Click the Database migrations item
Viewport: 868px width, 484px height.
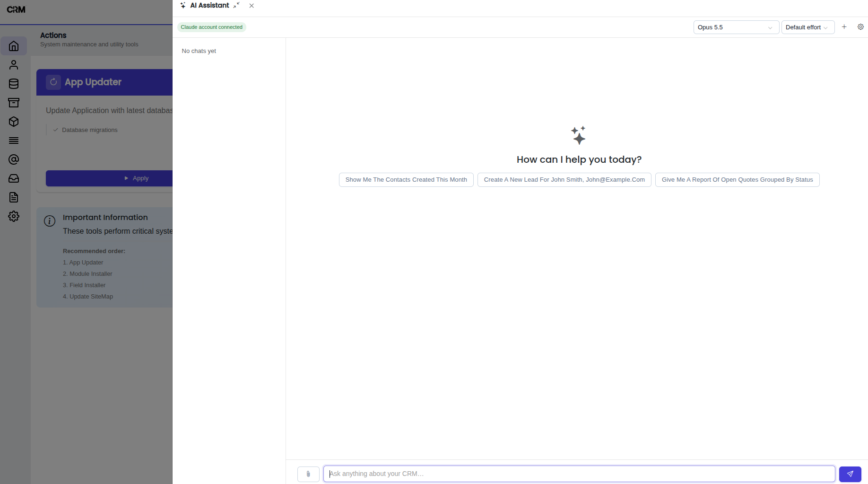point(89,130)
